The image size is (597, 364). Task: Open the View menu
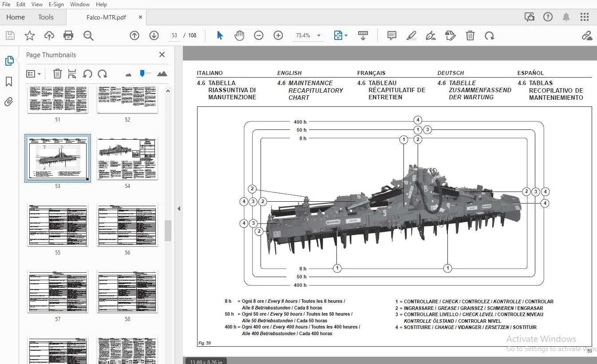point(37,4)
